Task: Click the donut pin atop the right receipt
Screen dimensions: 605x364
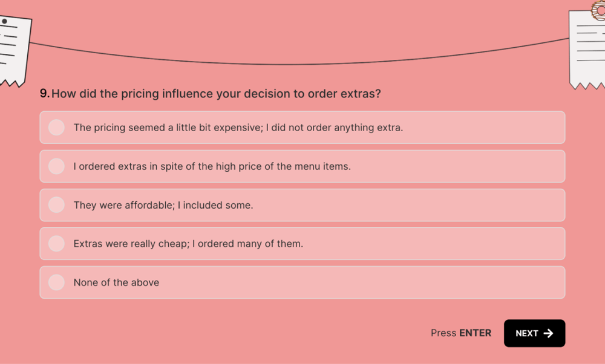Action: [598, 9]
